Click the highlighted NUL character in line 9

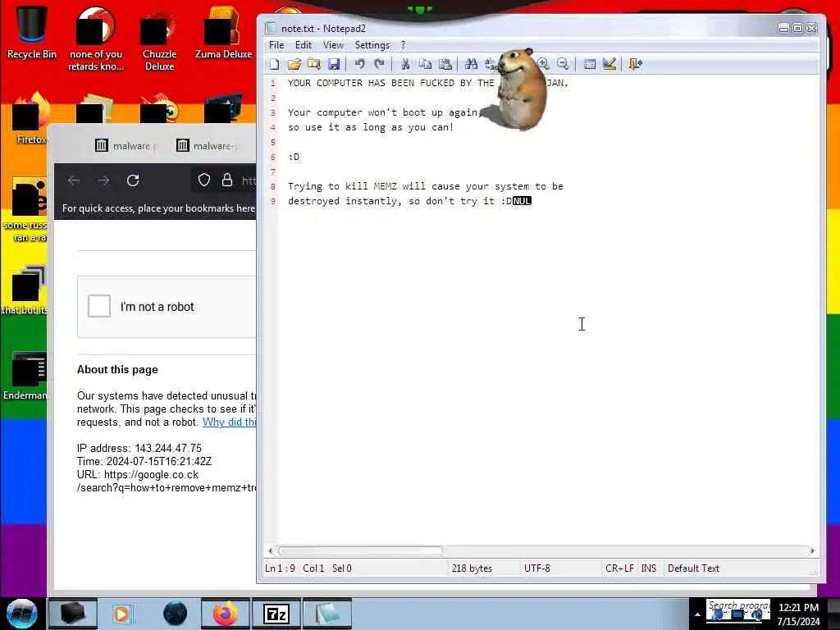point(522,201)
